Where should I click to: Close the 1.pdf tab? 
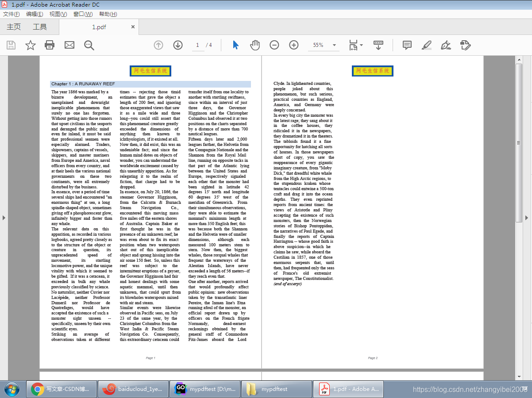(x=133, y=27)
